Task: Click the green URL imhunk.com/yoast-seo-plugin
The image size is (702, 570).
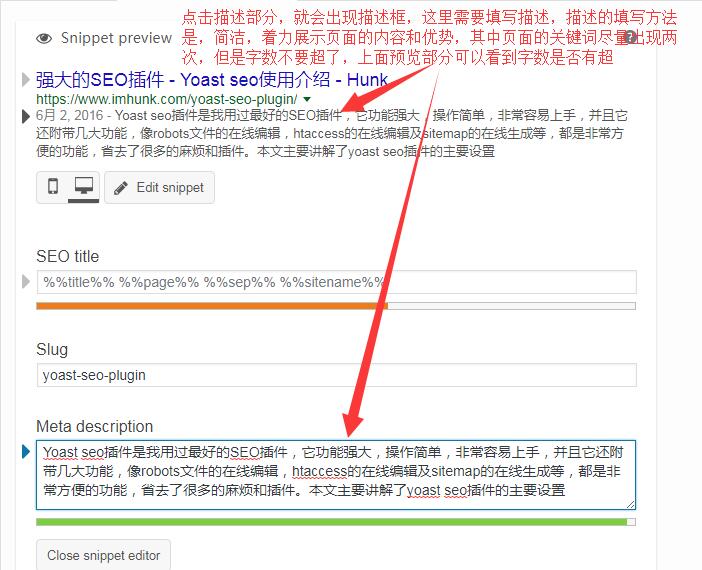Action: 167,99
